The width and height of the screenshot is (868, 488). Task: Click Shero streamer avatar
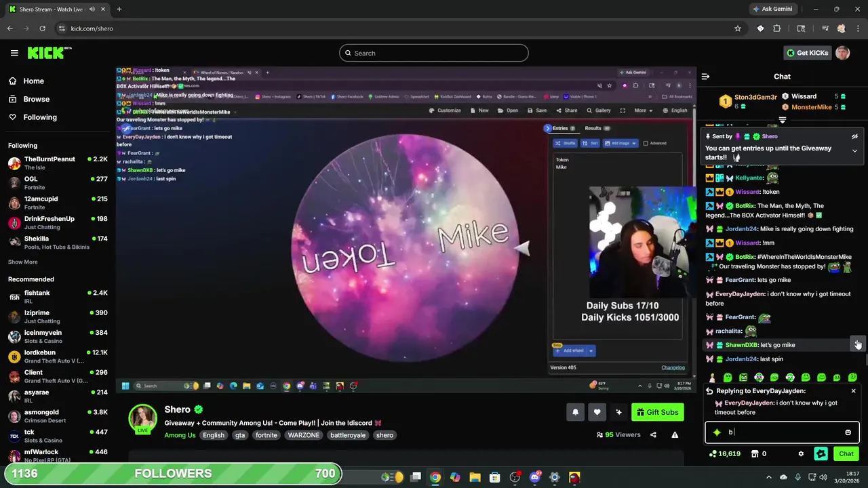pyautogui.click(x=143, y=419)
